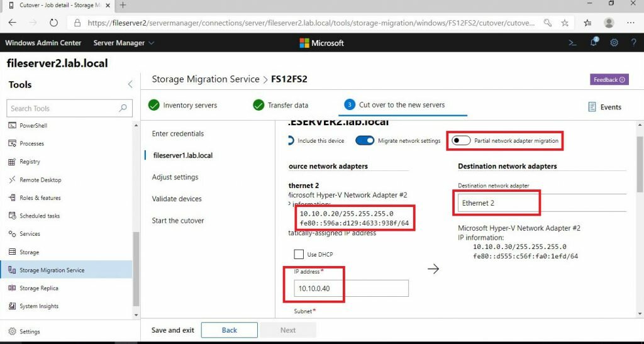Open notifications bell in header
Image resolution: width=644 pixels, height=344 pixels.
(x=594, y=42)
